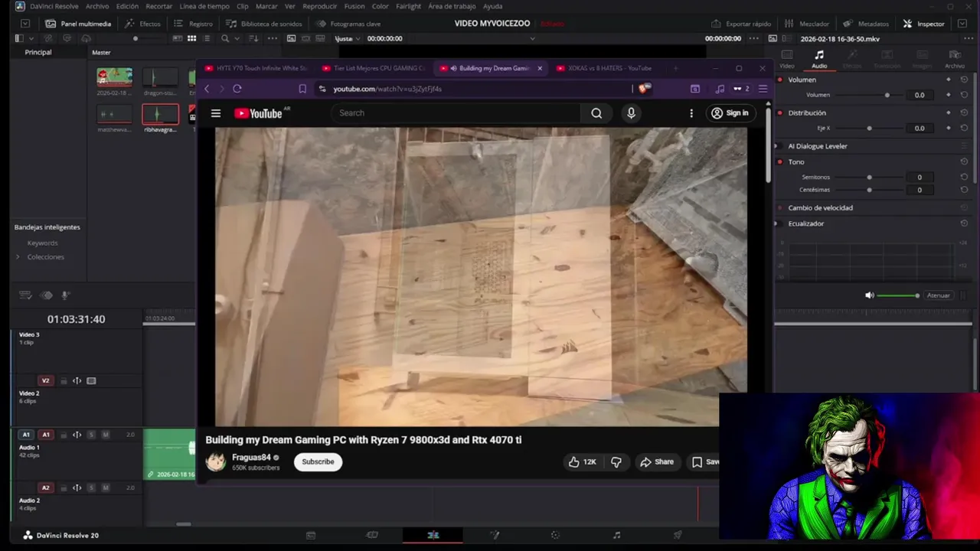Reset the Semitonos value

pyautogui.click(x=964, y=177)
